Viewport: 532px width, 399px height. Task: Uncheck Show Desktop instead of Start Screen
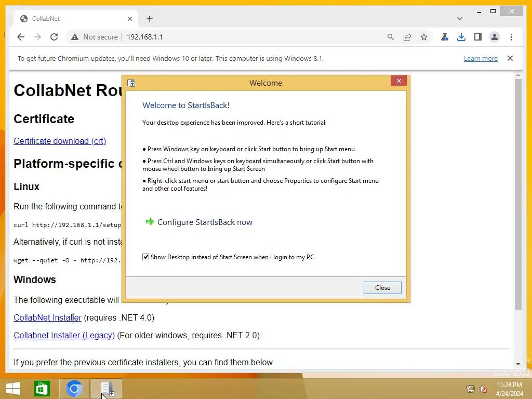[x=145, y=257]
